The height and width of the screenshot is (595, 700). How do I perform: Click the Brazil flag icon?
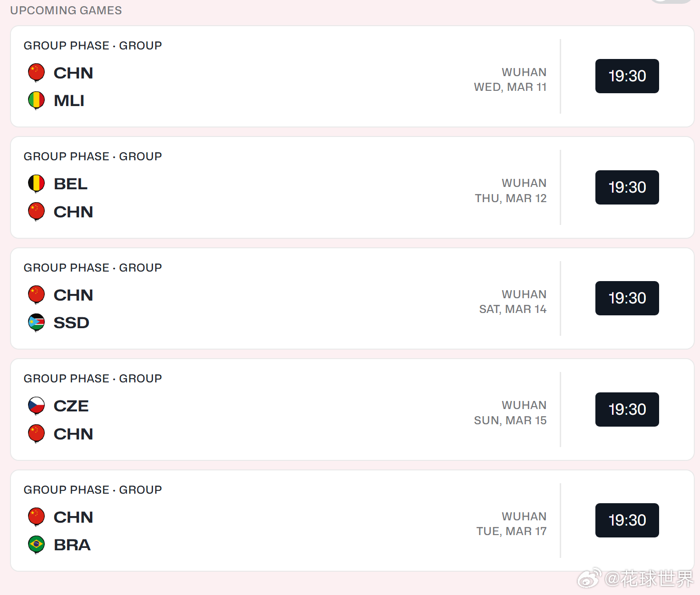pyautogui.click(x=37, y=545)
